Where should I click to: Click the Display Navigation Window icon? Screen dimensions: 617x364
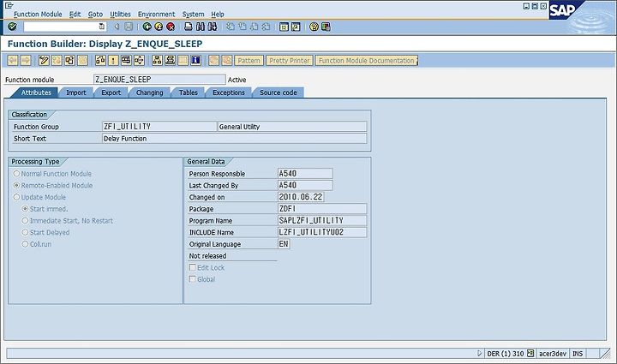point(170,61)
